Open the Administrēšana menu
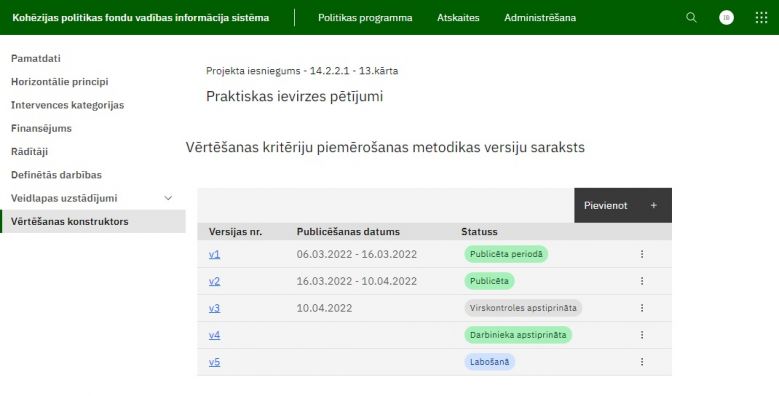Screen dimensions: 779x396 coord(540,17)
